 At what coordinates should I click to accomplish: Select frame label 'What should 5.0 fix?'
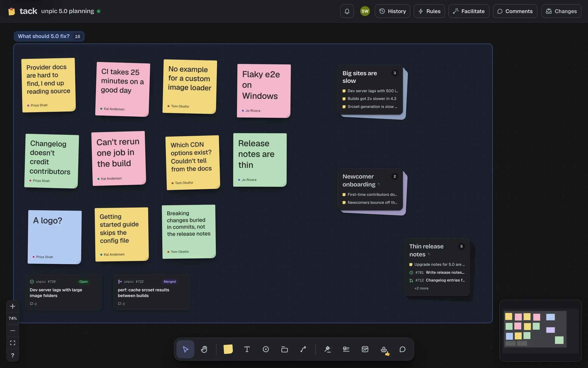coord(44,36)
